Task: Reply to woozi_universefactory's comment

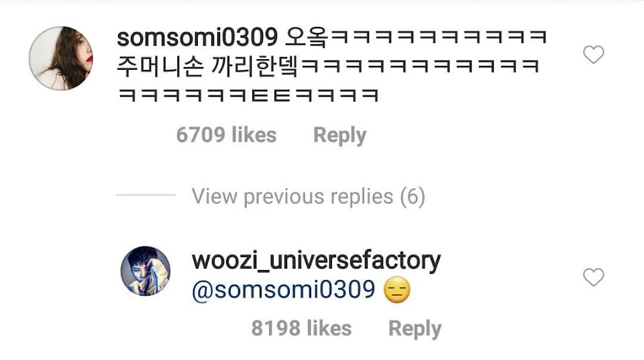Action: [415, 328]
